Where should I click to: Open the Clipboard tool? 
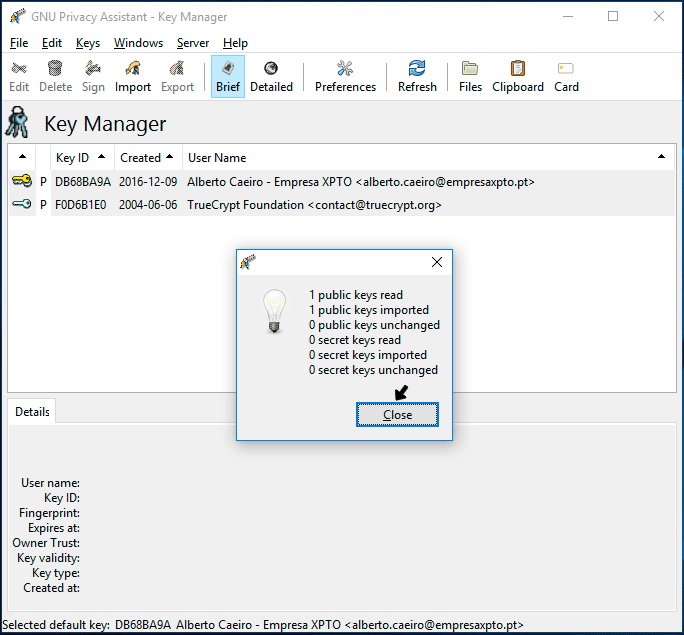(518, 77)
